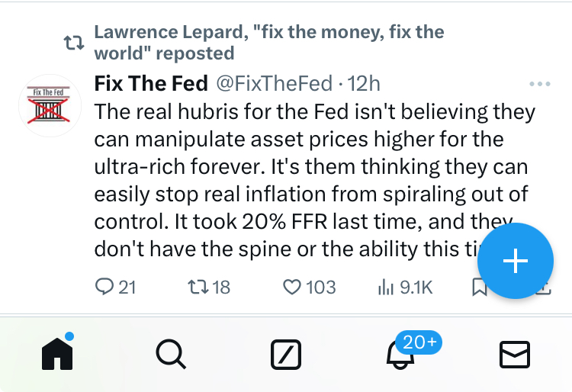Open the Fix The Fed display name
This screenshot has height=392, width=572.
point(150,83)
